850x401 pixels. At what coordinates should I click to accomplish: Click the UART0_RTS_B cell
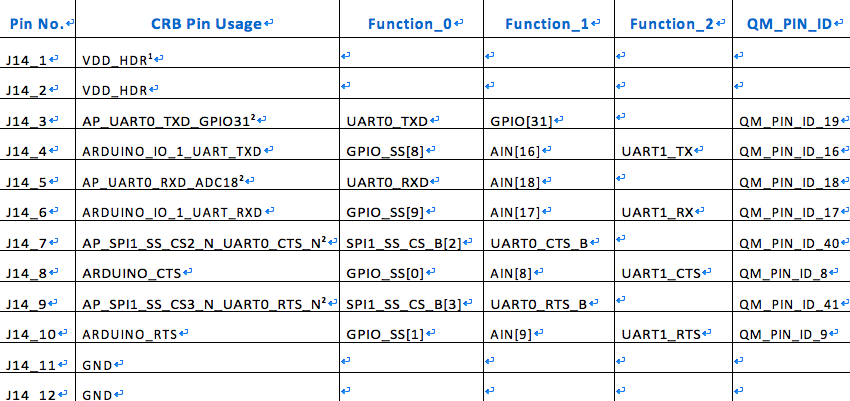click(x=549, y=296)
